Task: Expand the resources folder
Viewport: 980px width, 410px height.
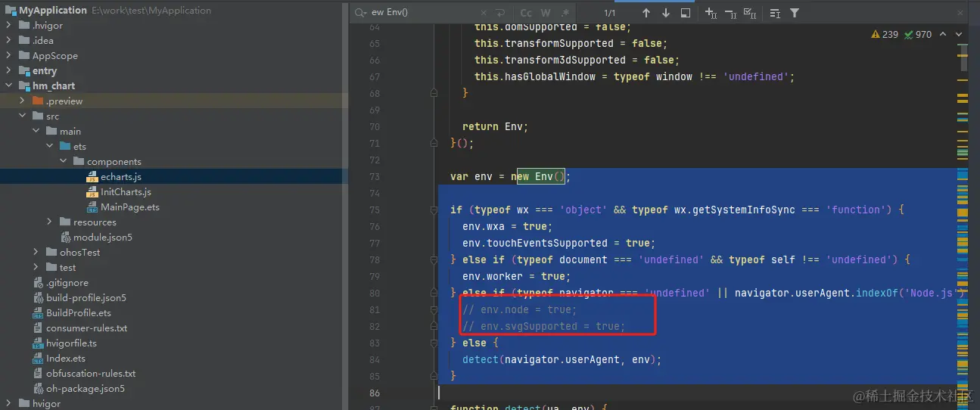Action: (49, 222)
